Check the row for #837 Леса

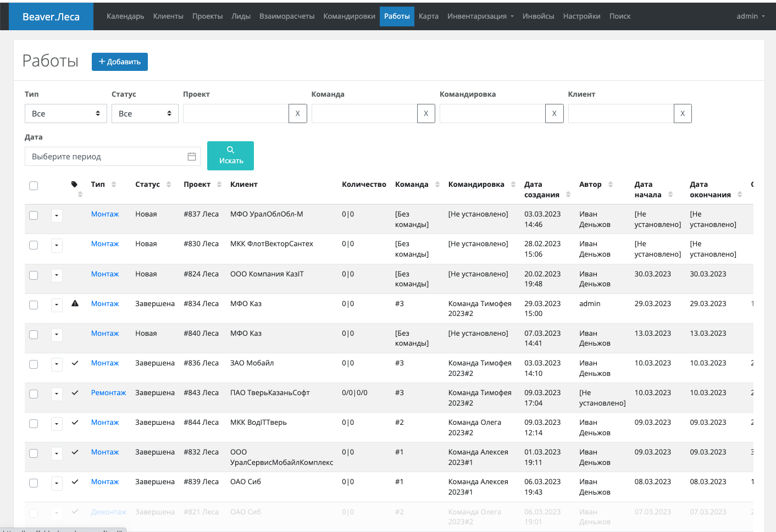click(x=34, y=215)
